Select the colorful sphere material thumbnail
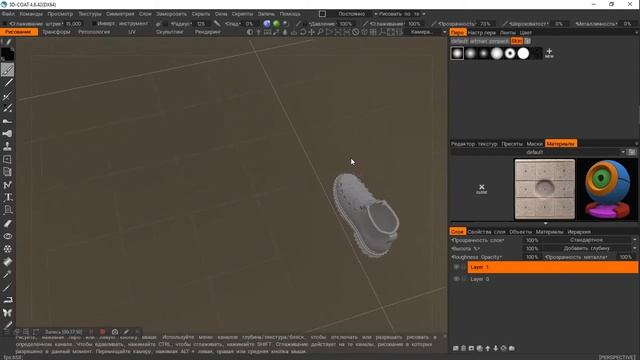This screenshot has height=360, width=640. [x=607, y=189]
